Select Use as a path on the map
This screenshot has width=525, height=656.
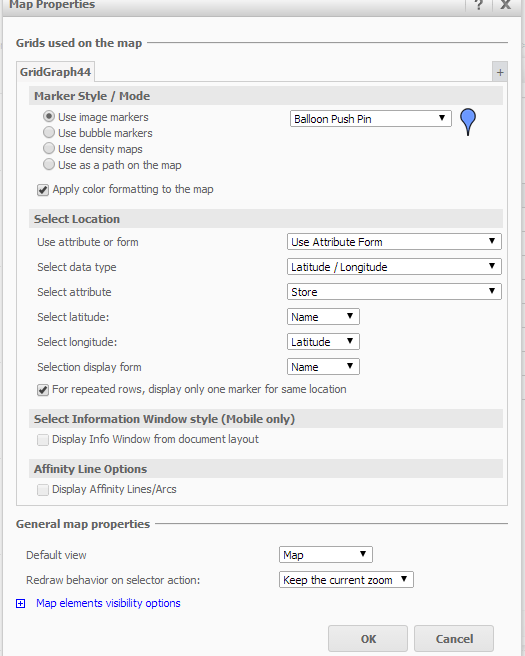coord(49,164)
